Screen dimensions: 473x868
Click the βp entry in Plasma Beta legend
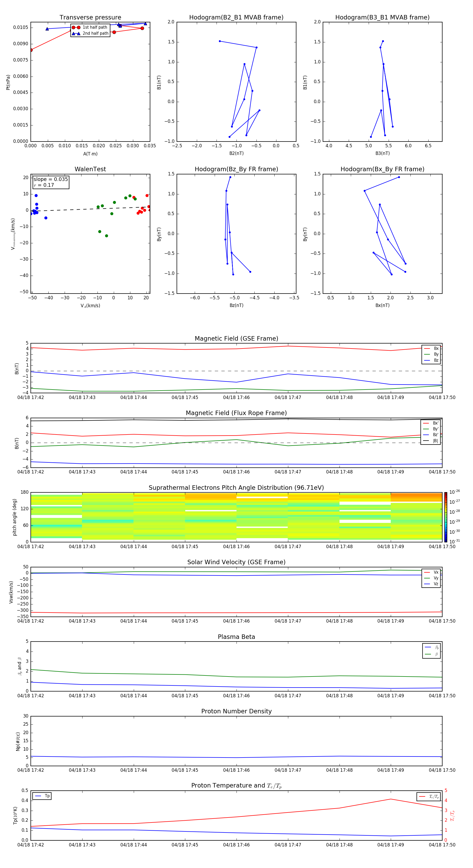[x=431, y=647]
